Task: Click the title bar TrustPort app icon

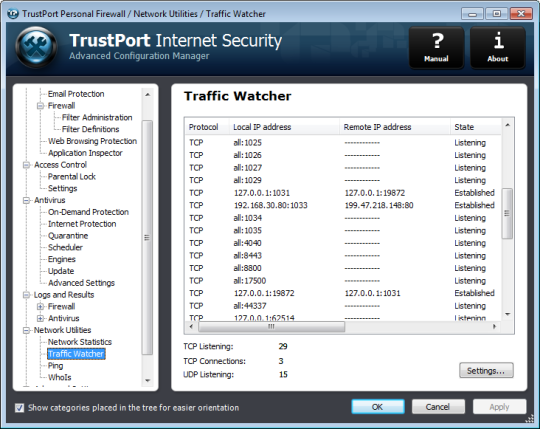Action: click(13, 14)
